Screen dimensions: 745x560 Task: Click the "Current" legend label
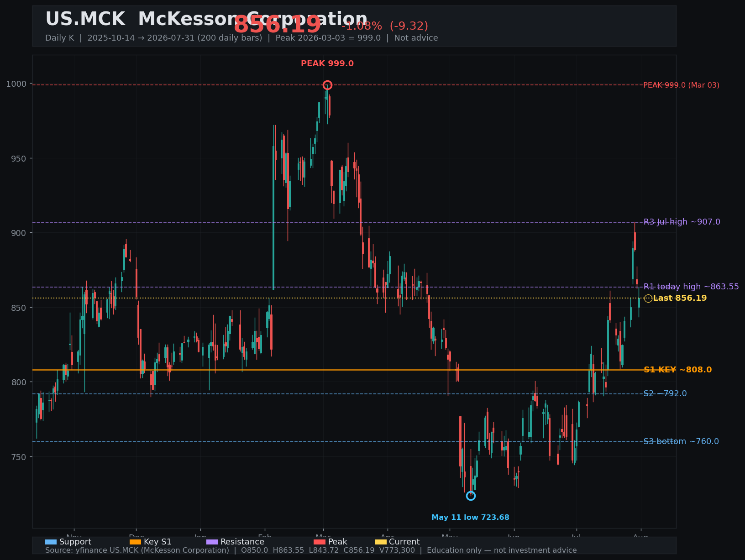pos(404,542)
